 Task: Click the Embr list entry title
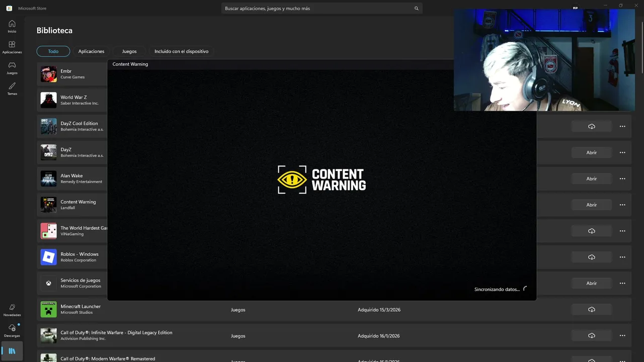pyautogui.click(x=66, y=71)
